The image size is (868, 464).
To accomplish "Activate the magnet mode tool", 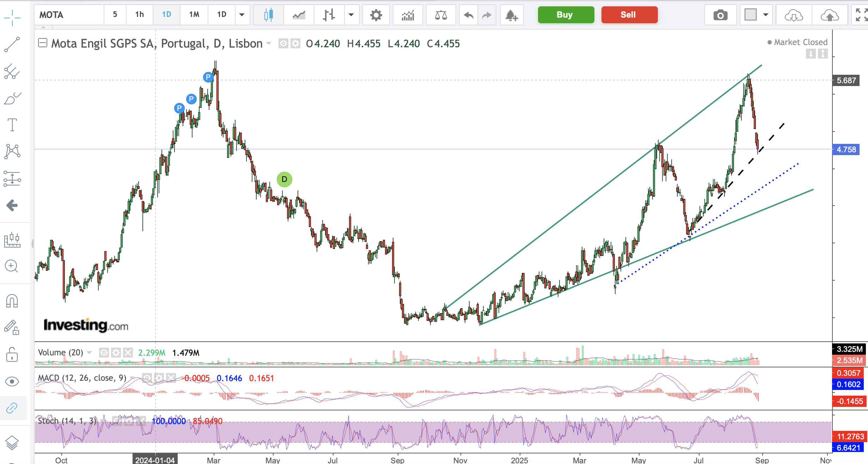I will (x=12, y=301).
